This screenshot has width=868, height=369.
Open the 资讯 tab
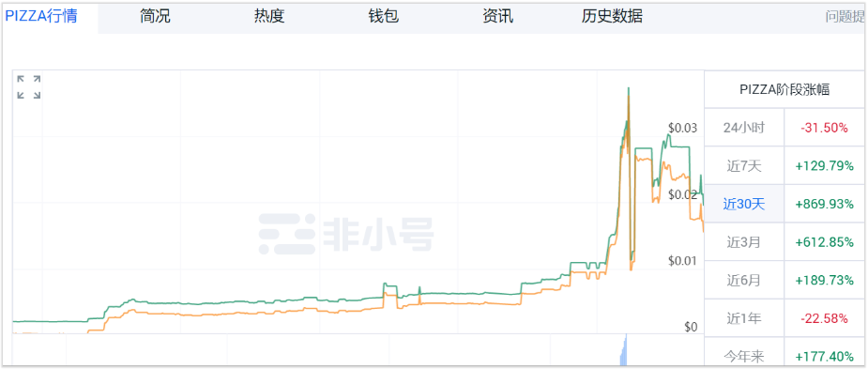(497, 16)
